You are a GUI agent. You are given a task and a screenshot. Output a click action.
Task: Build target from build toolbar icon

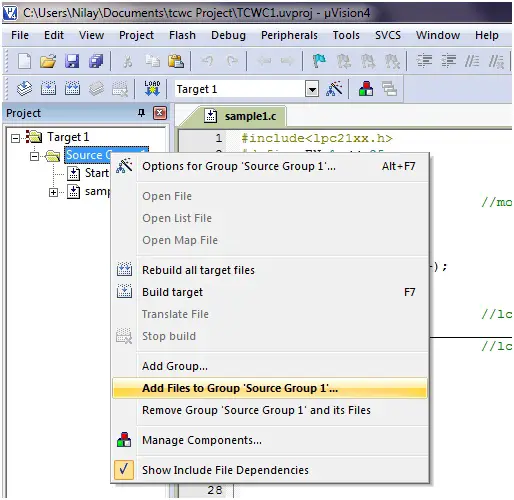[x=48, y=89]
